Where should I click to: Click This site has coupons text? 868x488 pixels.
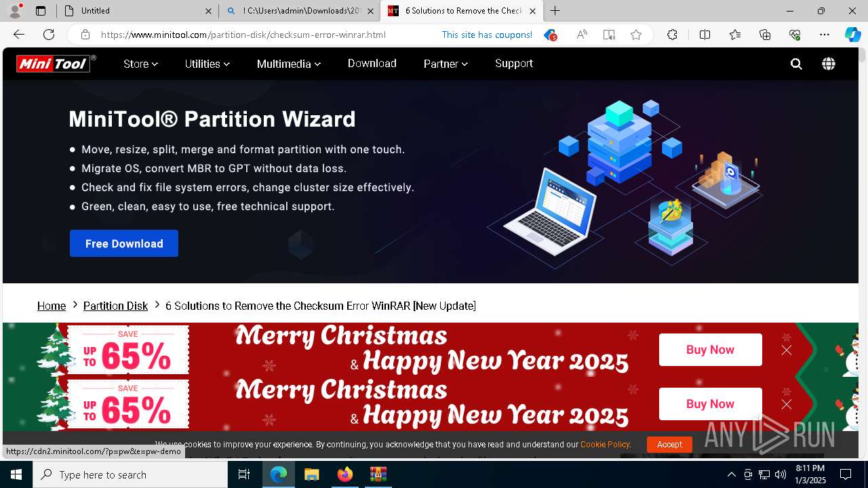point(487,35)
